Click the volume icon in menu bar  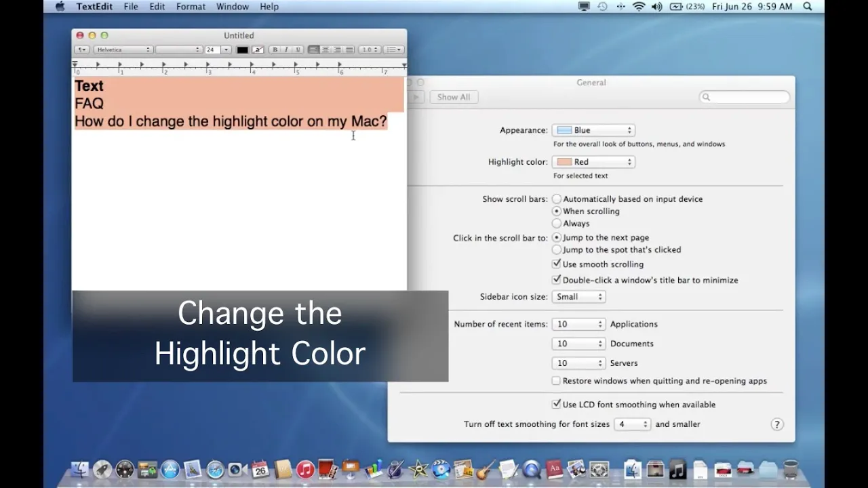pyautogui.click(x=656, y=6)
